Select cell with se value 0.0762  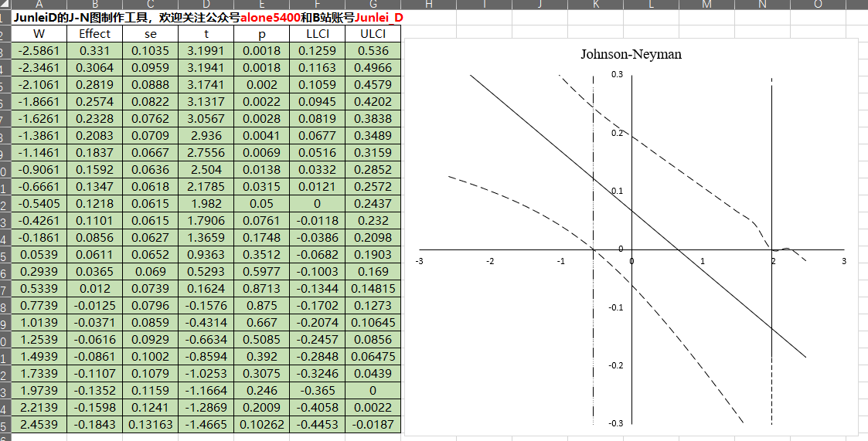pyautogui.click(x=151, y=118)
